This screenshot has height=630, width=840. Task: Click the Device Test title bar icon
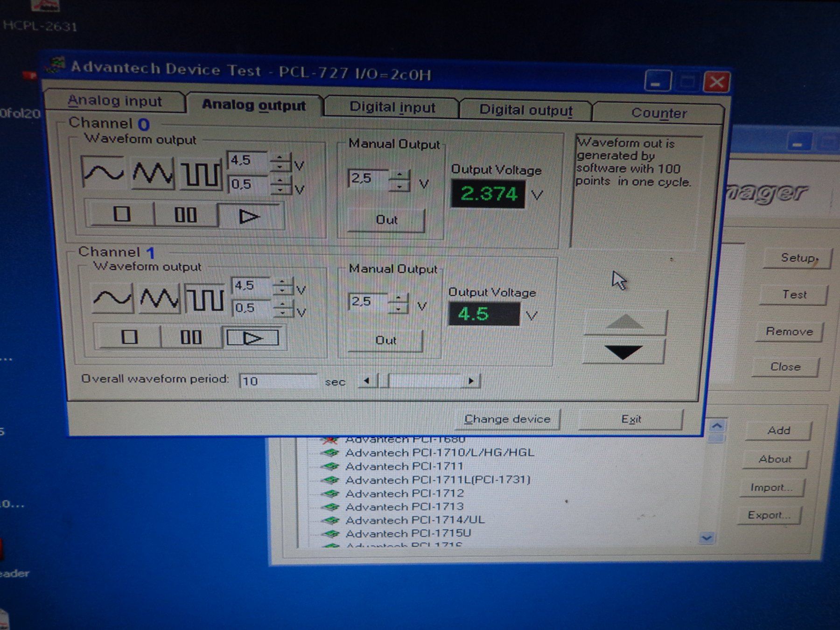click(x=56, y=65)
